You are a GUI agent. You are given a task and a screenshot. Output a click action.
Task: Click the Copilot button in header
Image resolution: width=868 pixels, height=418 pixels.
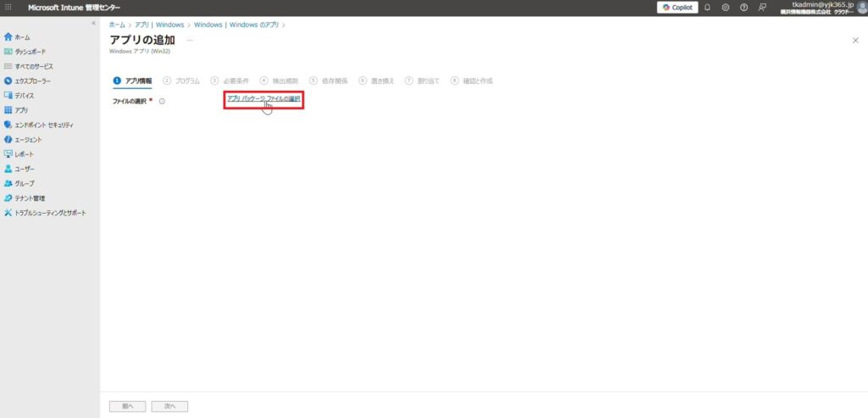[676, 7]
